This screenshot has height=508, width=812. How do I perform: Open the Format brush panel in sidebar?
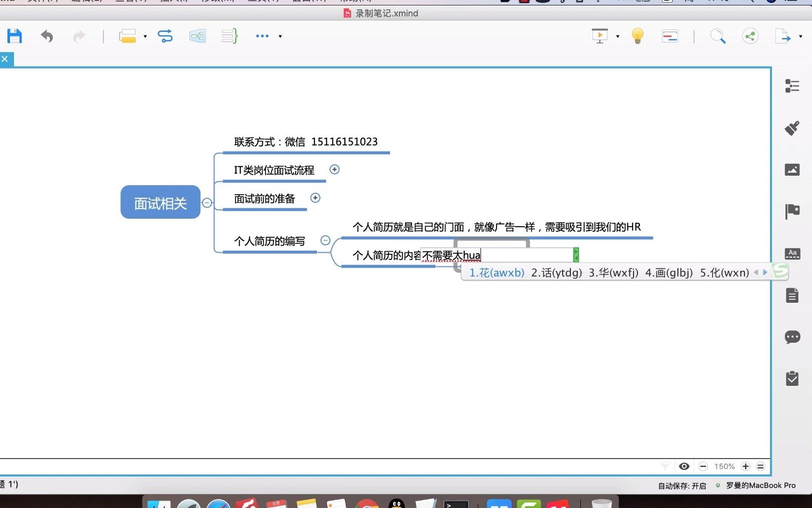click(792, 128)
